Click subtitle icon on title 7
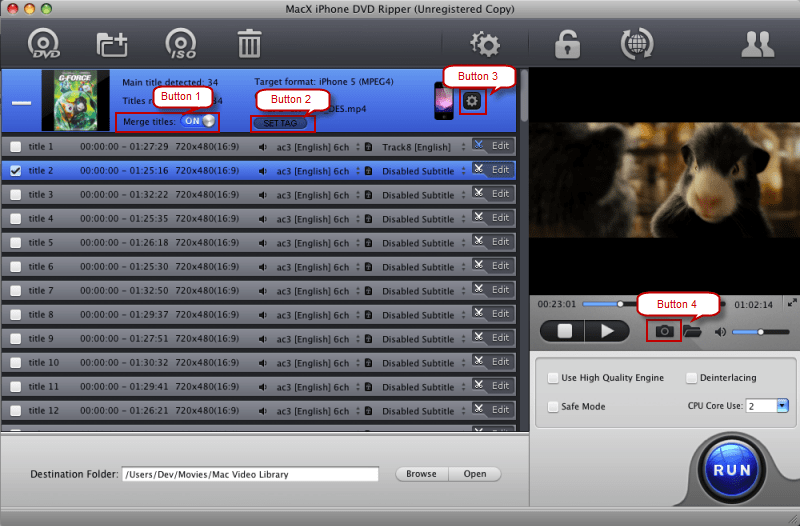Image resolution: width=800 pixels, height=526 pixels. (x=368, y=291)
